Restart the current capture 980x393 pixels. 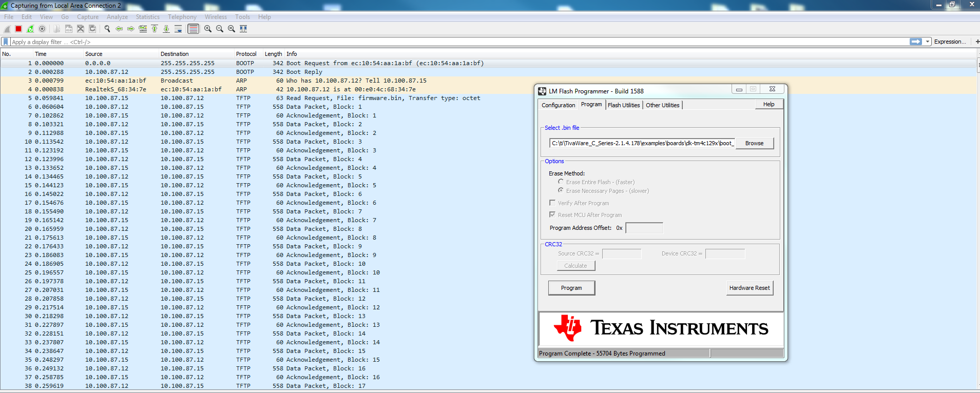tap(30, 29)
